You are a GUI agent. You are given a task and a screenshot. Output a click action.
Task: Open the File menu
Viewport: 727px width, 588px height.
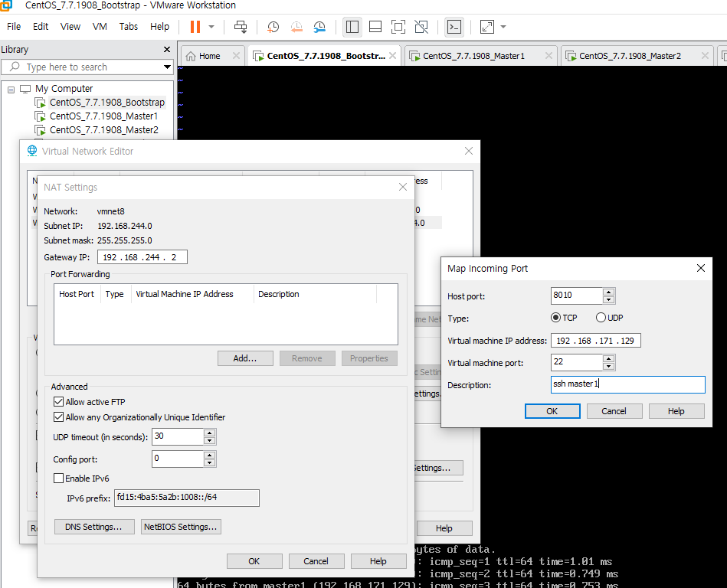tap(14, 26)
